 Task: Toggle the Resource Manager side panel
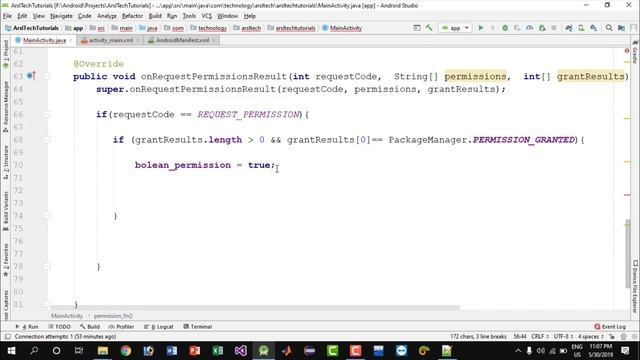coord(6,106)
